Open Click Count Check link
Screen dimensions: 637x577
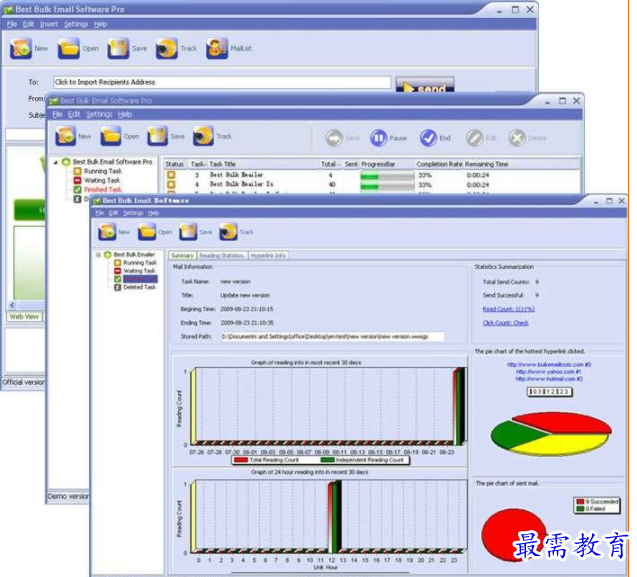[505, 323]
